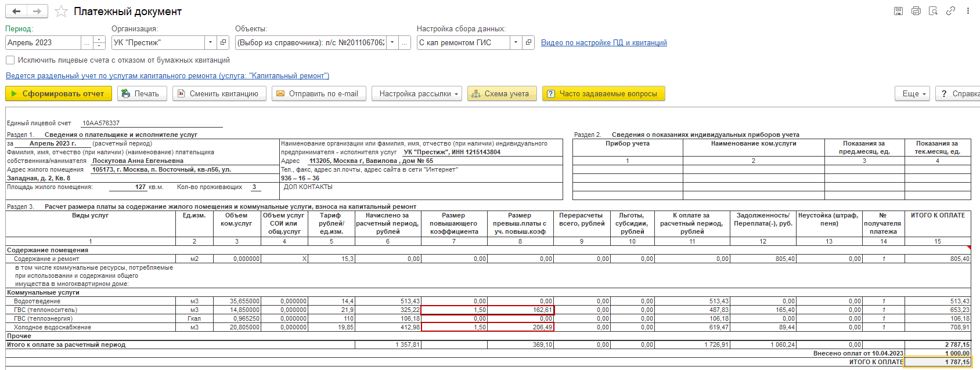Select the 206,49 превышение платы cell
Screen dimensions: 980x370
coord(521,327)
